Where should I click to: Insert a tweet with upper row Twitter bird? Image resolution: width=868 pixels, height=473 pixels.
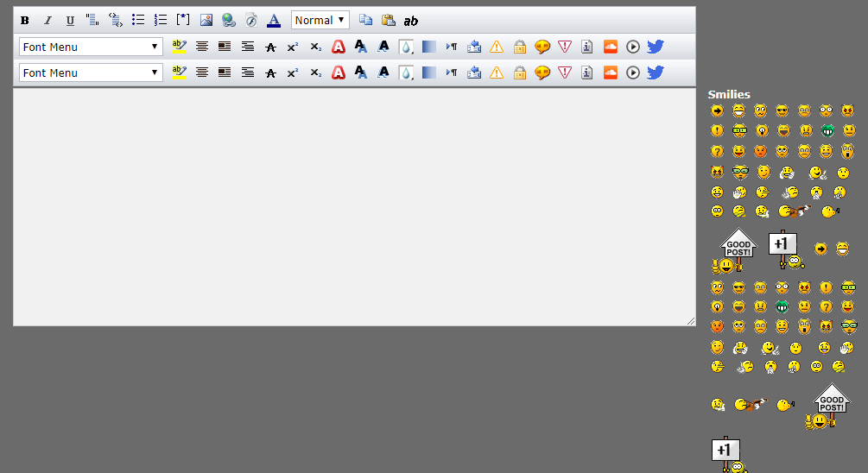tap(656, 47)
